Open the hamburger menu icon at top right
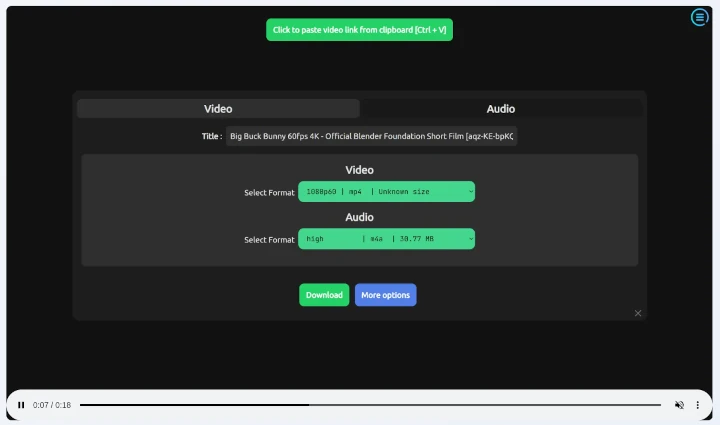 click(x=699, y=17)
